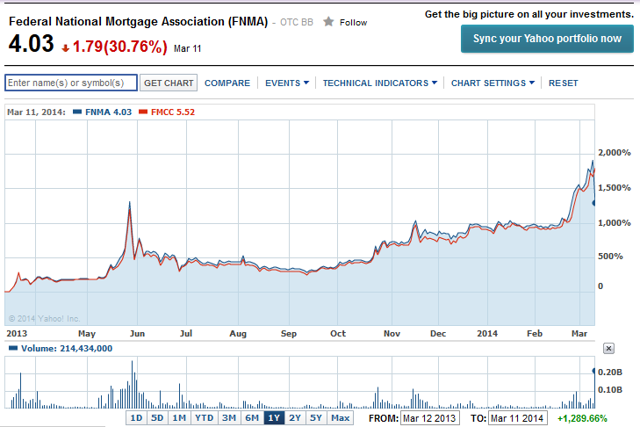The height and width of the screenshot is (427, 640).
Task: Select the 2Y range tab
Action: pos(295,418)
